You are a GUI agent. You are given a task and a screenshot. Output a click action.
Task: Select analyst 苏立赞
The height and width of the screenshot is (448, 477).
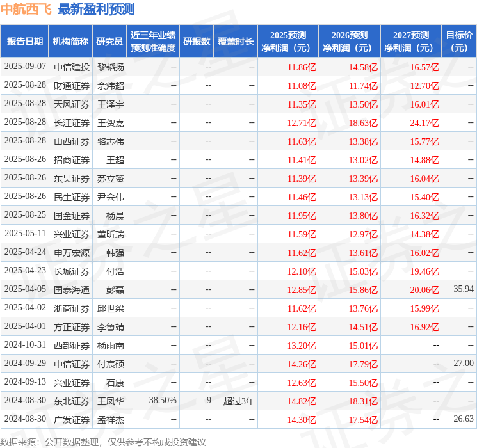click(111, 179)
